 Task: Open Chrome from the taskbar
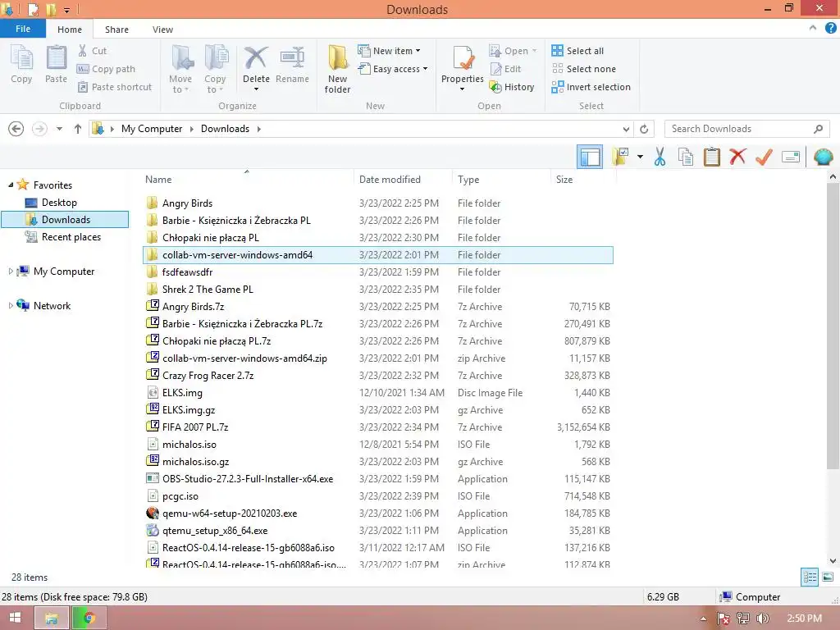(89, 619)
